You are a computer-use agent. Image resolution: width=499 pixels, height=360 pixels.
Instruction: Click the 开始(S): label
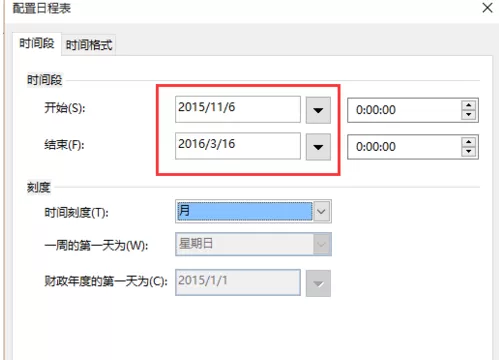pyautogui.click(x=65, y=108)
